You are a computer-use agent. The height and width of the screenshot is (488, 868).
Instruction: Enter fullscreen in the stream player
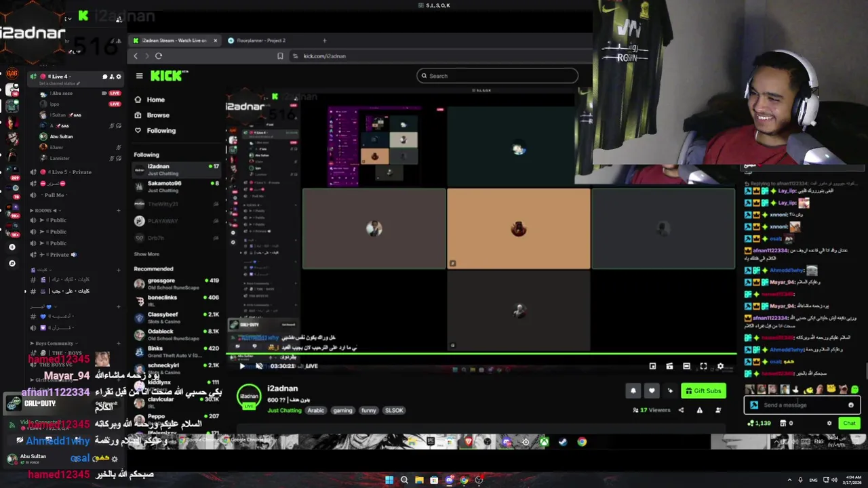703,366
